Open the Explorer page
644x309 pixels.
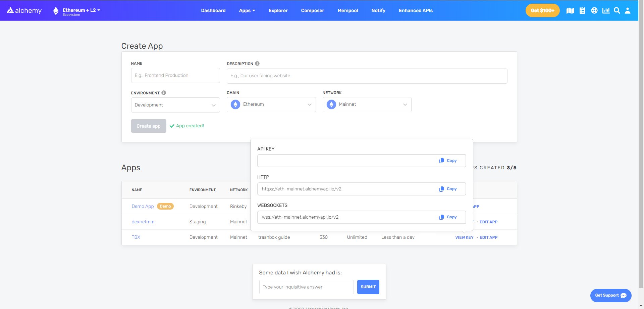pyautogui.click(x=278, y=10)
